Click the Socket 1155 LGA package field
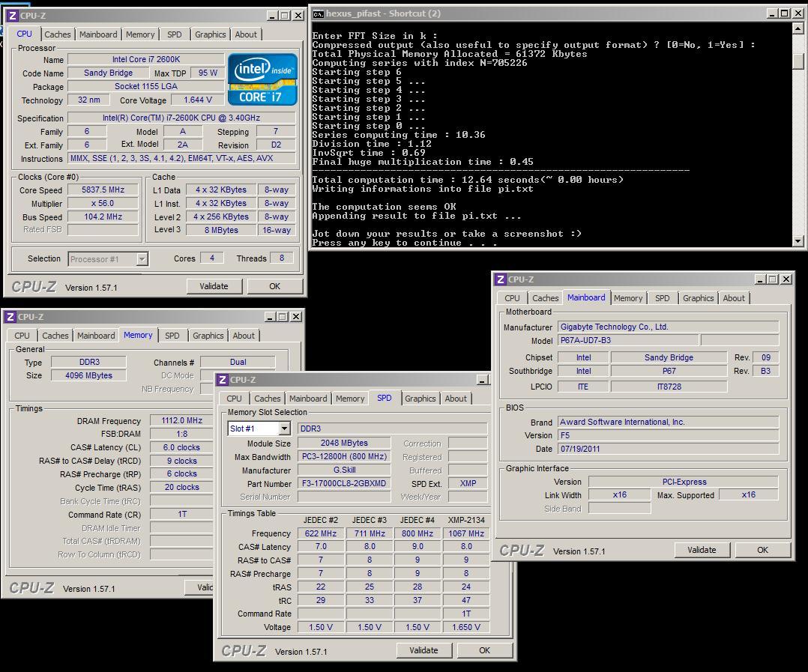The height and width of the screenshot is (672, 808). 146,86
